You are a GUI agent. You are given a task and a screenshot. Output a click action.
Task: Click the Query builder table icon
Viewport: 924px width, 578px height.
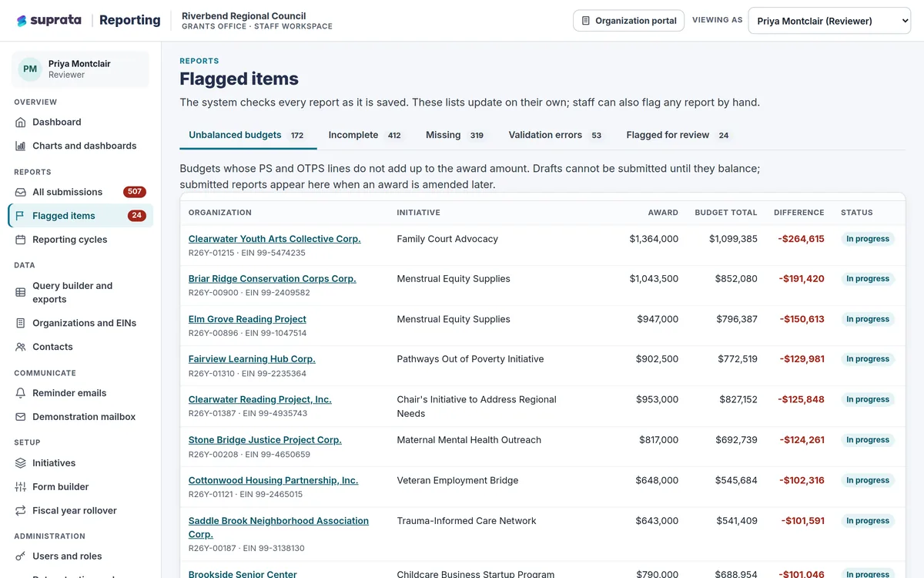pos(21,292)
